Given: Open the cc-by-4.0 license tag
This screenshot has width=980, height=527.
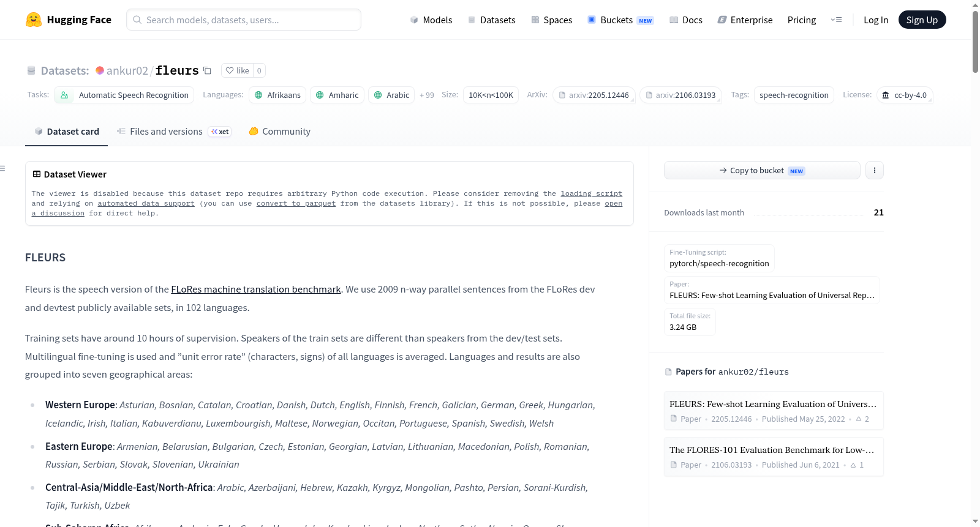Looking at the screenshot, I should coord(905,95).
